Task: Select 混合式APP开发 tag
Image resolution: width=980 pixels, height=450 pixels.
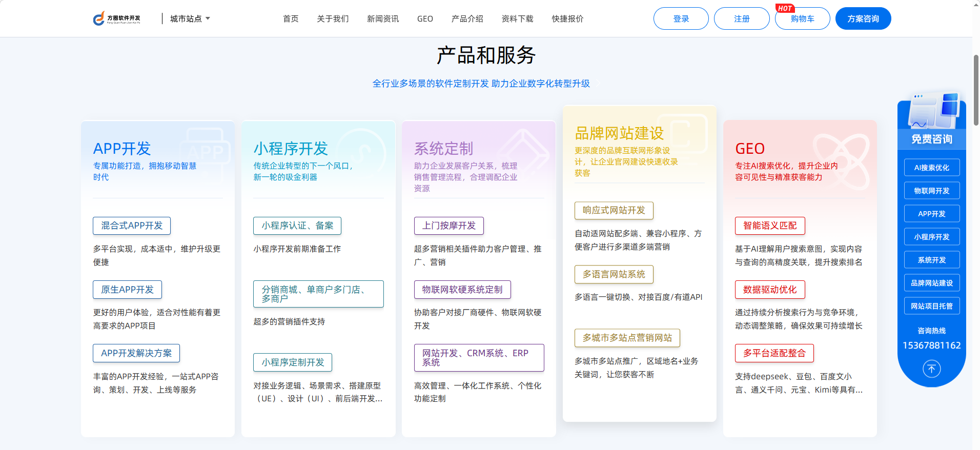Action: [x=132, y=226]
